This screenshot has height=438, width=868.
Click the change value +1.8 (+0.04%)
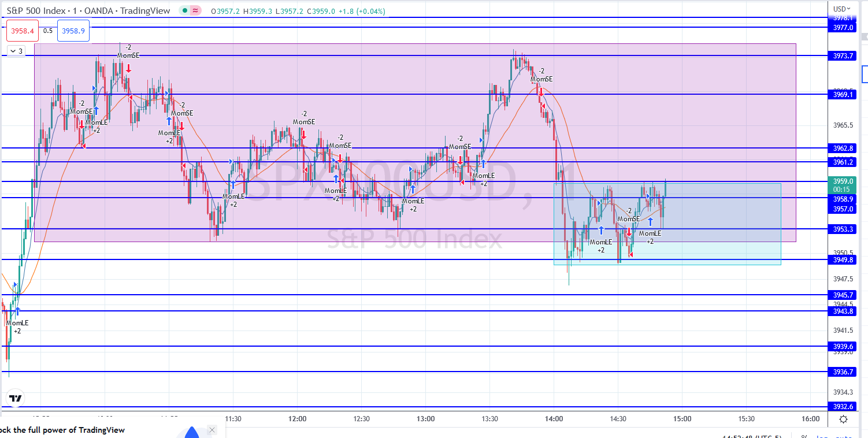(361, 11)
